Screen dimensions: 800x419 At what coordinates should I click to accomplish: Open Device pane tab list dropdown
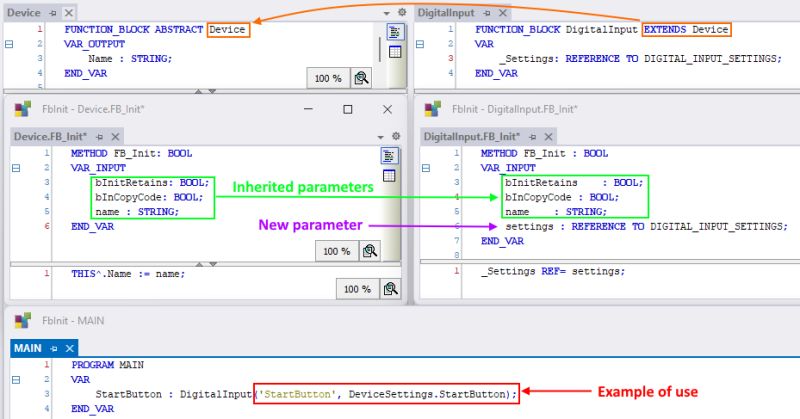pos(386,13)
